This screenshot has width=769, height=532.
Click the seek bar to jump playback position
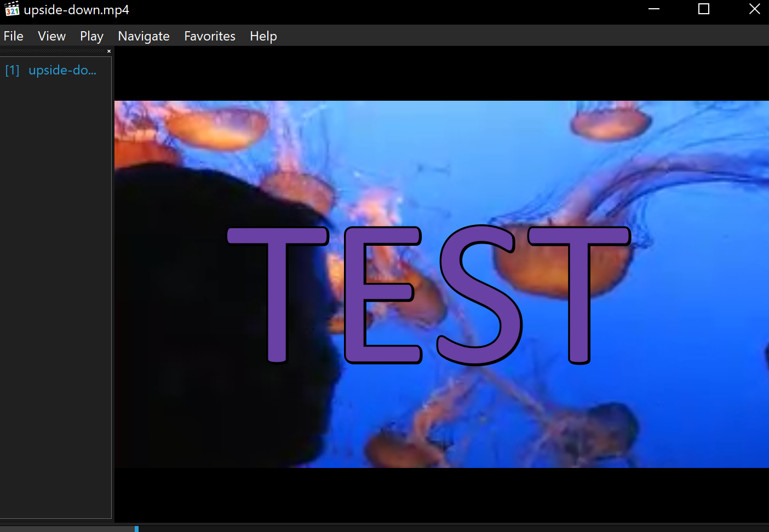[383, 528]
